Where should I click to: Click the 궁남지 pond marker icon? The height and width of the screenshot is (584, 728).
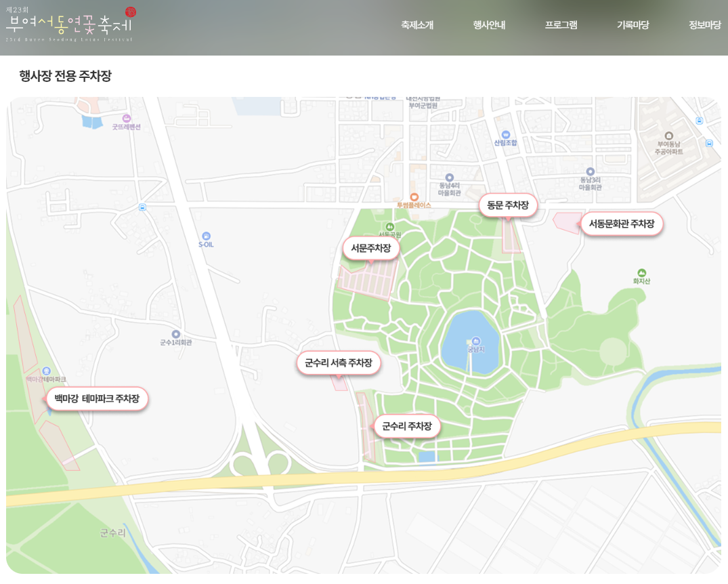point(476,341)
